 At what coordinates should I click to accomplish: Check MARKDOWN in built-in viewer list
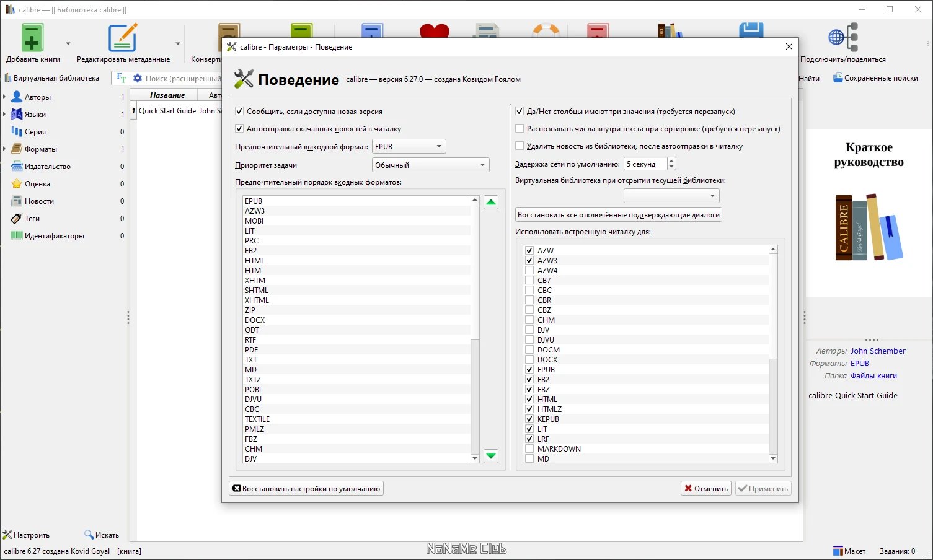(529, 449)
